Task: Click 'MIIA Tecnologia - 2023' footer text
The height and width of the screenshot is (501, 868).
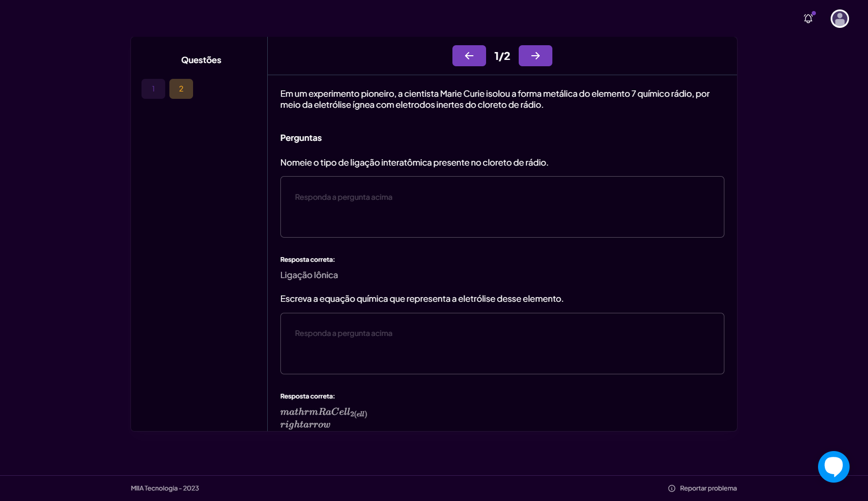Action: click(x=165, y=488)
